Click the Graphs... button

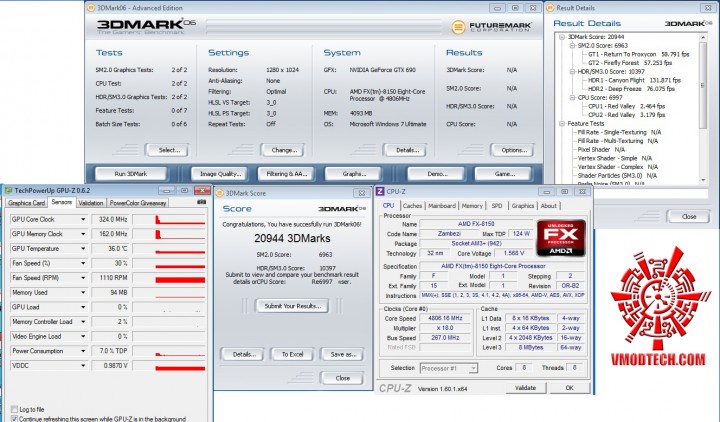tap(354, 174)
